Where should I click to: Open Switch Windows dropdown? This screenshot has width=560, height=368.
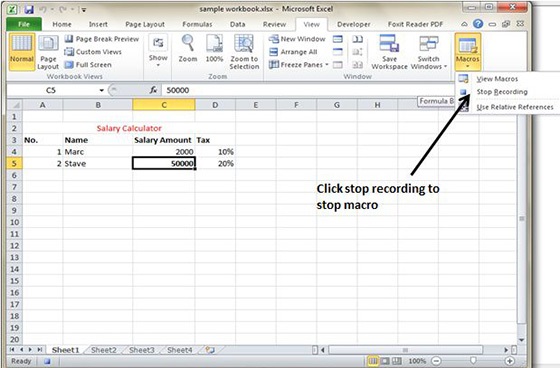(x=429, y=52)
